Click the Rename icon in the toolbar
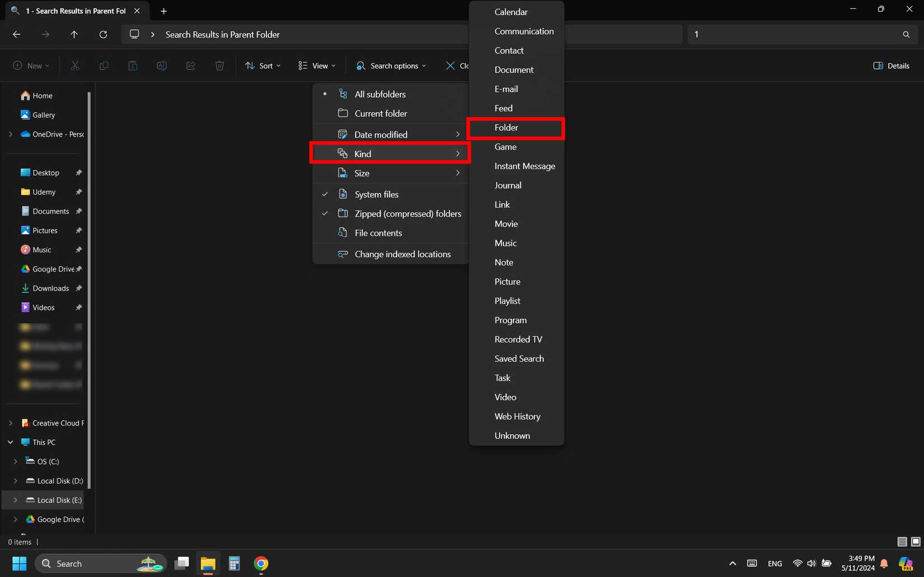This screenshot has height=577, width=924. (162, 65)
